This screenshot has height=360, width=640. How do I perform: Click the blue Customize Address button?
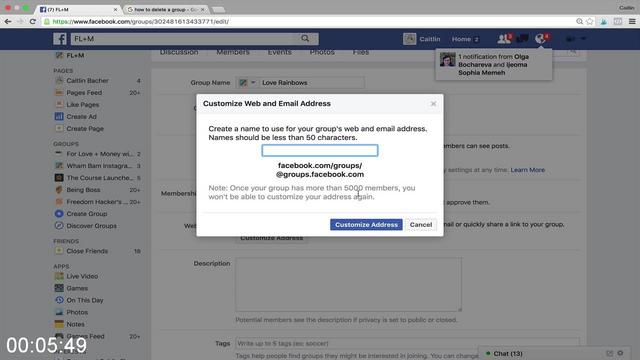coord(366,224)
